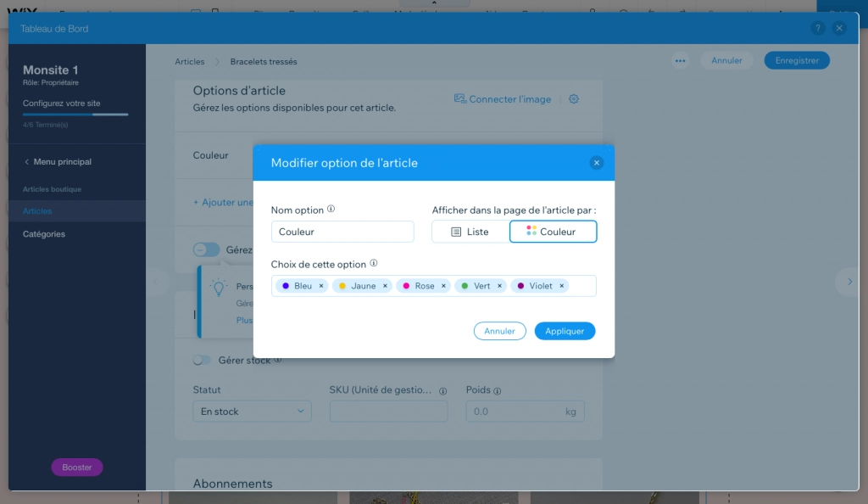Close the Tableau de Bord window
868x504 pixels.
(x=839, y=28)
